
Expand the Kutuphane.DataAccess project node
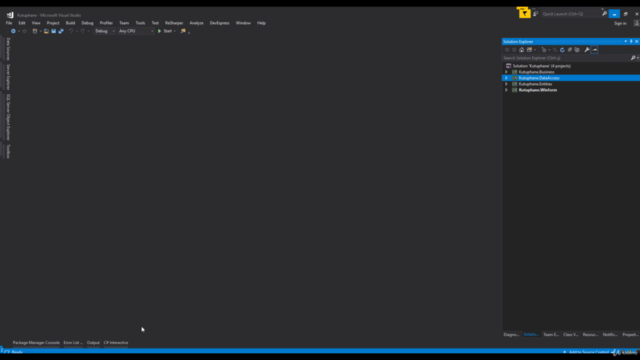[507, 78]
